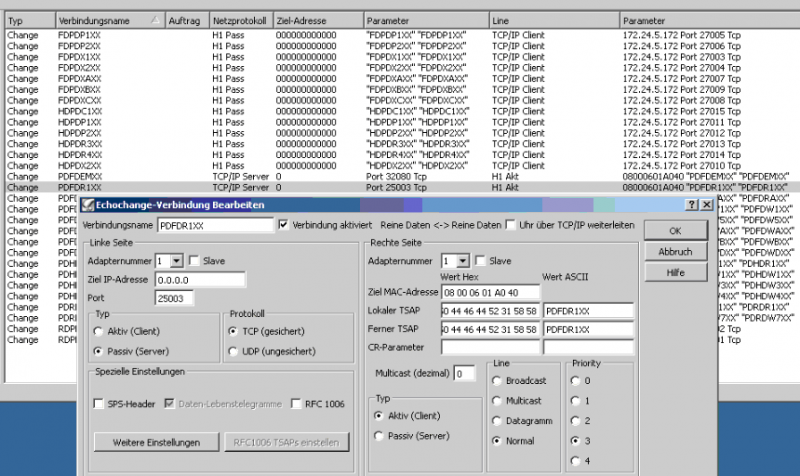Select Broadcast in the Line group
The image size is (800, 476).
tap(498, 381)
